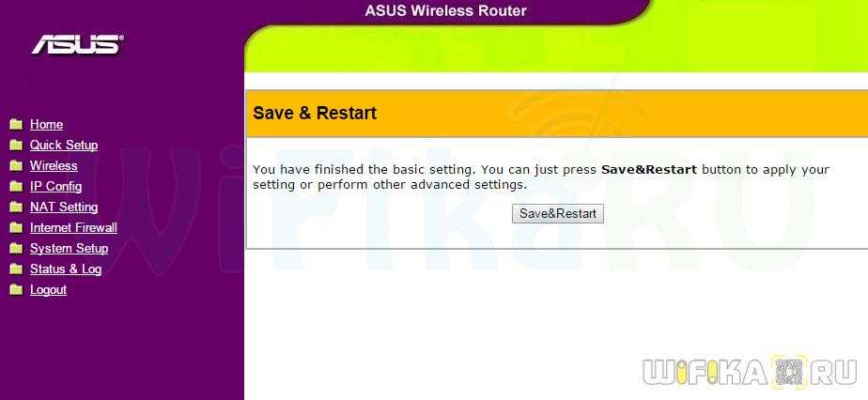This screenshot has width=868, height=400.
Task: Click the ASUS logo
Action: click(x=77, y=44)
